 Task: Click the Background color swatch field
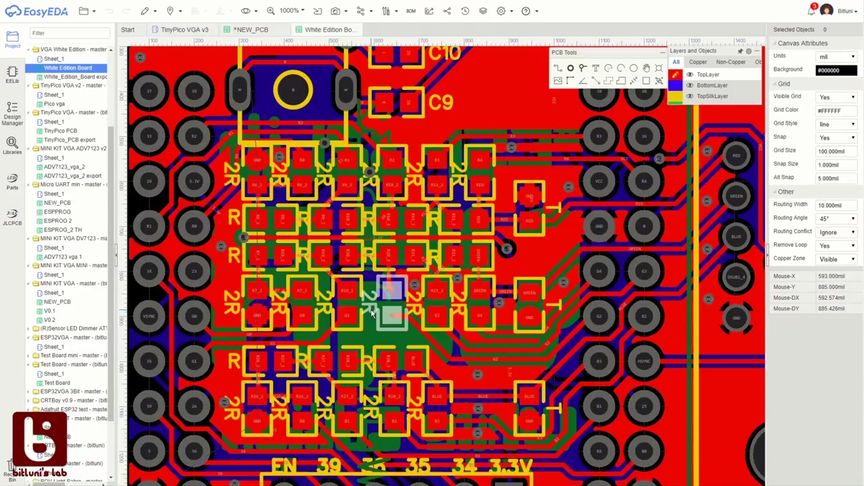[836, 70]
